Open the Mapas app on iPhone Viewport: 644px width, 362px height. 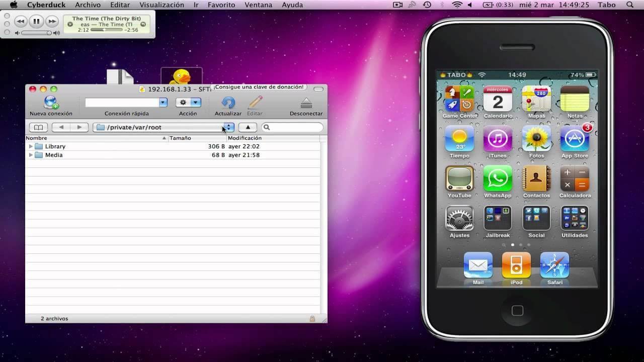tap(536, 99)
